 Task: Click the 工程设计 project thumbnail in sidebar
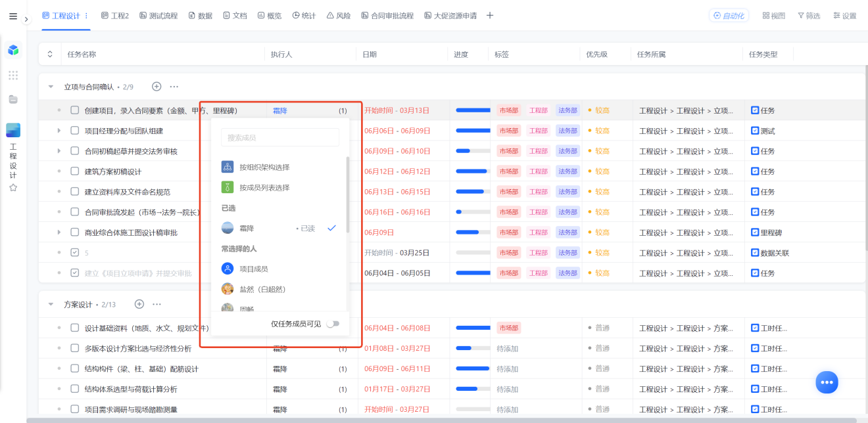pyautogui.click(x=13, y=130)
